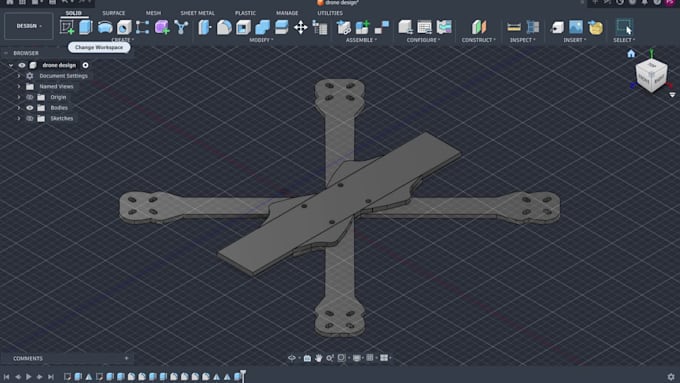Switch to the PLASTIC tab
680x383 pixels.
coord(245,13)
